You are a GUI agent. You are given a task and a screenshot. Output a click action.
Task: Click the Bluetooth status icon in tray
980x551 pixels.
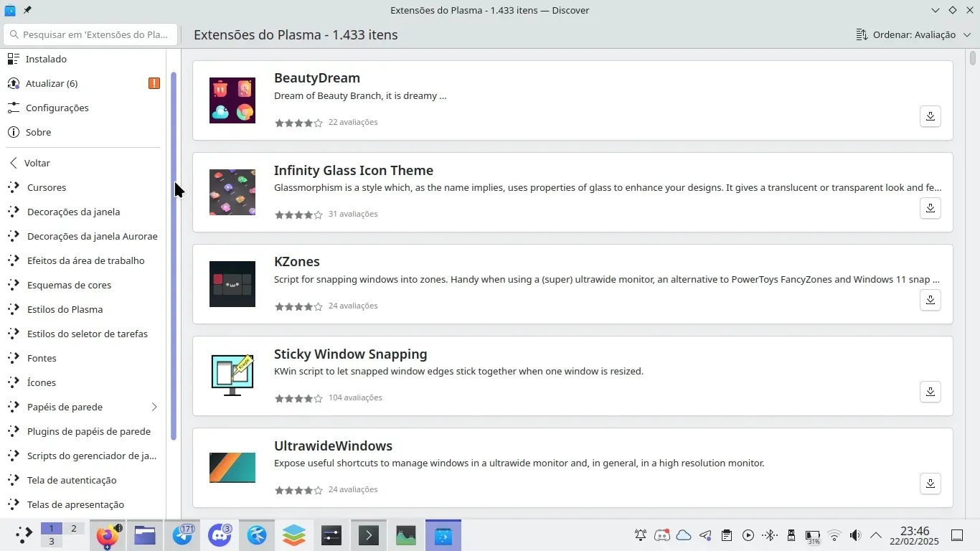(x=769, y=535)
